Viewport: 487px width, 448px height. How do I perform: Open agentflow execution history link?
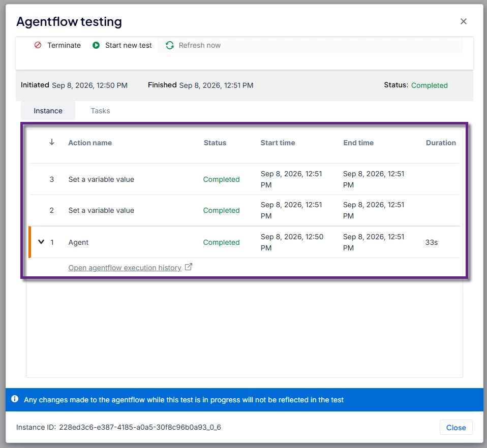coord(125,268)
